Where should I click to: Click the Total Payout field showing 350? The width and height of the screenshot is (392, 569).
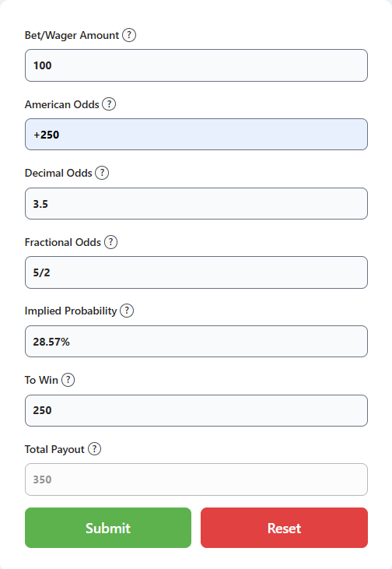(x=196, y=479)
